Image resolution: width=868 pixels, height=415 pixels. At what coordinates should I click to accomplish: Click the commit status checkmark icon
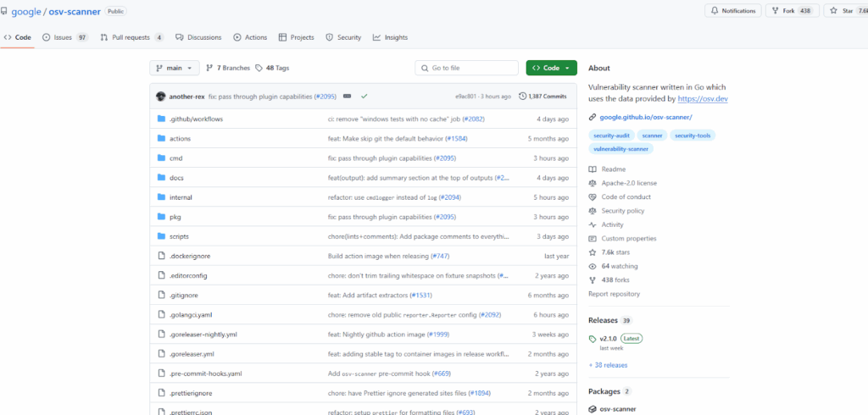364,97
